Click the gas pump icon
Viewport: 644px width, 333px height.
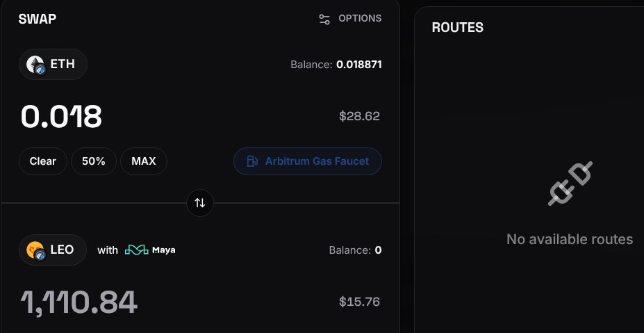[252, 161]
